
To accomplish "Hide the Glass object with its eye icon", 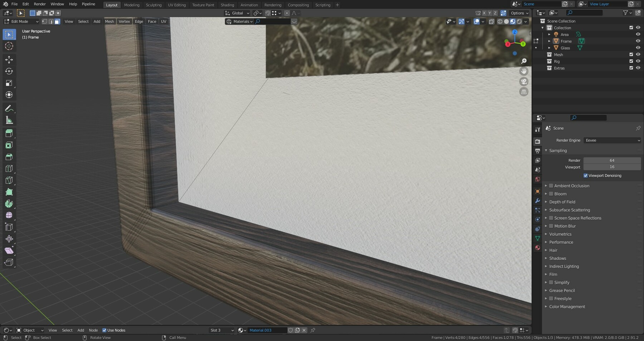I will click(x=638, y=48).
